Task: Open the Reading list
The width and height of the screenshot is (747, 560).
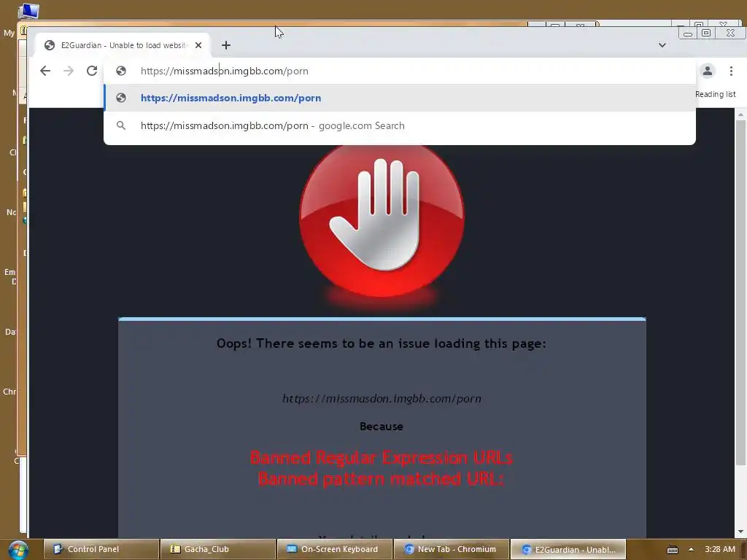Action: click(x=715, y=94)
